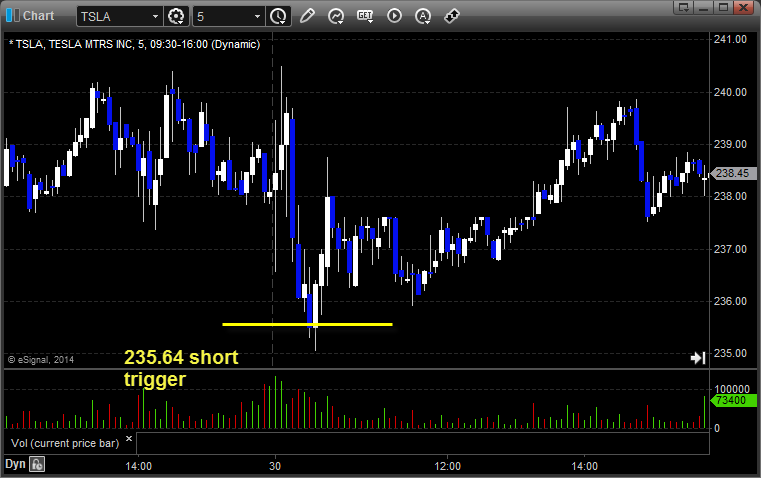
Task: Open the studies chart-line icon menu
Action: point(335,16)
